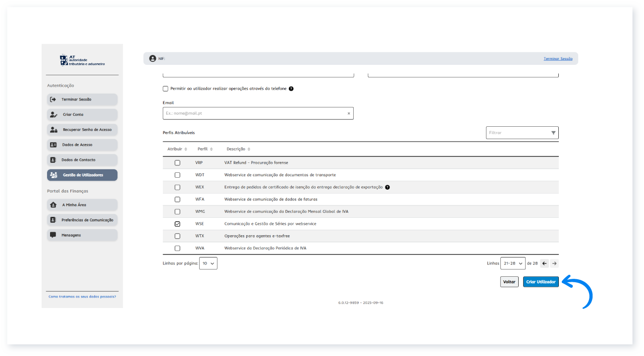The height and width of the screenshot is (356, 644).
Task: Sort by the Perfil column arrows
Action: [x=211, y=149]
